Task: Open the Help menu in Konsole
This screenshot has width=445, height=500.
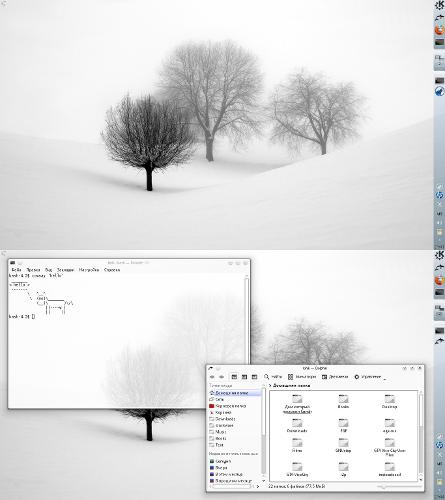Action: pyautogui.click(x=112, y=270)
